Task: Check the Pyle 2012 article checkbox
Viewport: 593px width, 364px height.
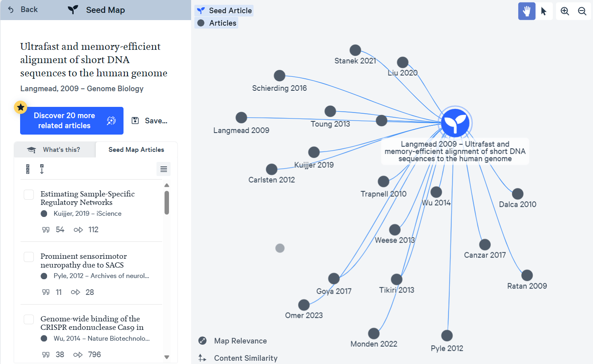Action: point(29,257)
